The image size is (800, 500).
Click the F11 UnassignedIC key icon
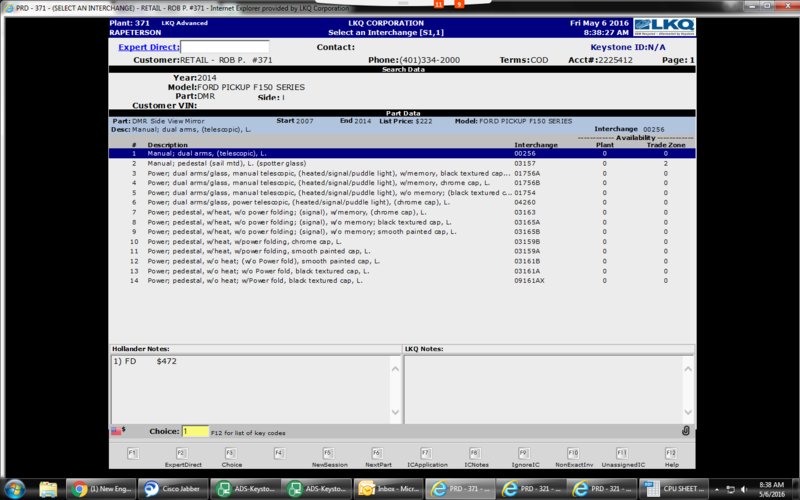coord(622,453)
